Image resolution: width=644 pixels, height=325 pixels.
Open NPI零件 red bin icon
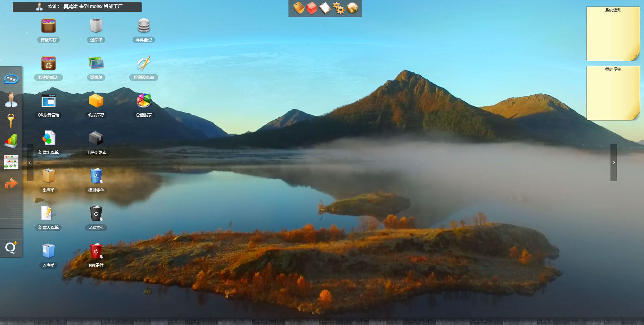(96, 251)
